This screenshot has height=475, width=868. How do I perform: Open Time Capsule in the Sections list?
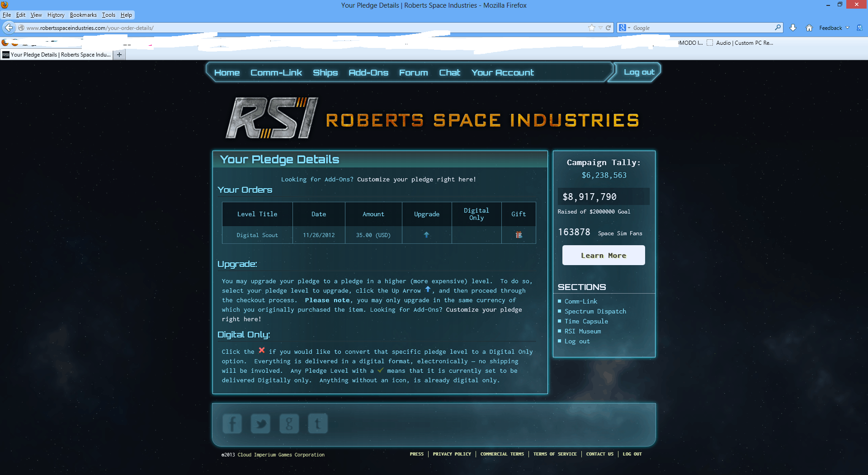586,321
